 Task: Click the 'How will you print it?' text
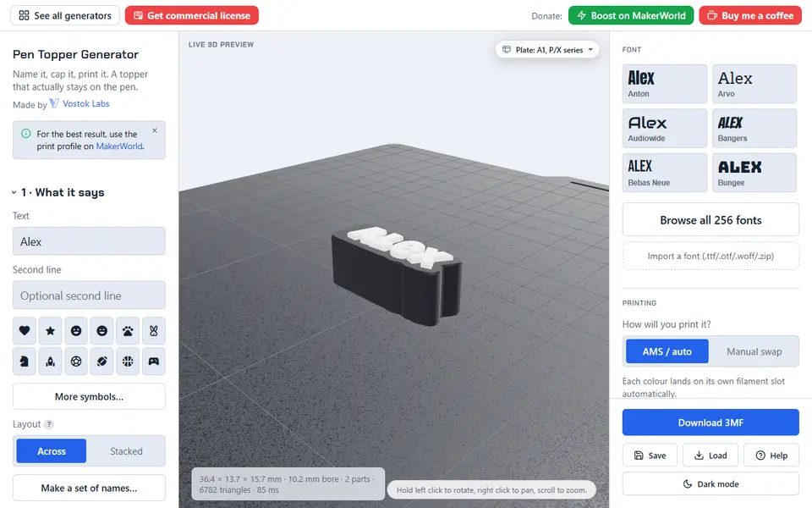click(667, 324)
